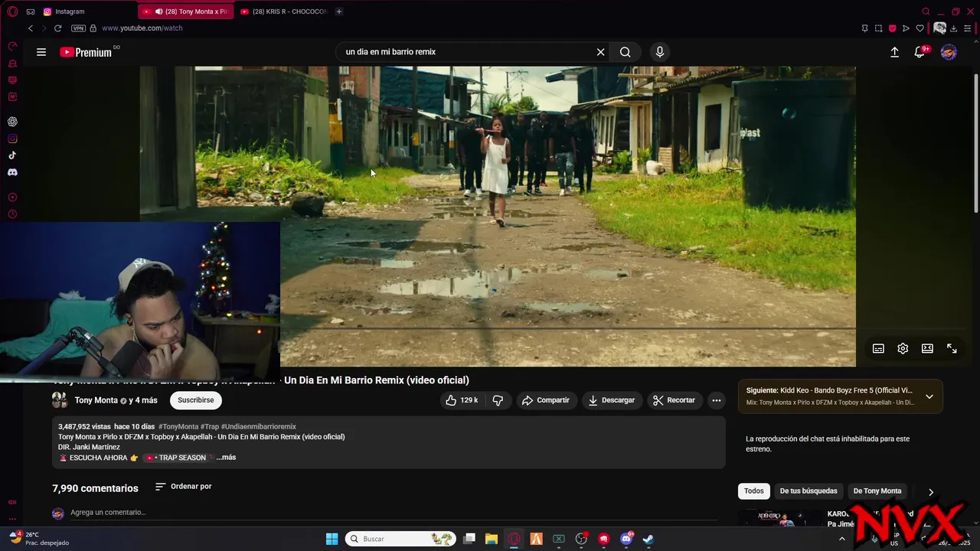
Task: Open the Tony Monta channel name
Action: click(96, 400)
